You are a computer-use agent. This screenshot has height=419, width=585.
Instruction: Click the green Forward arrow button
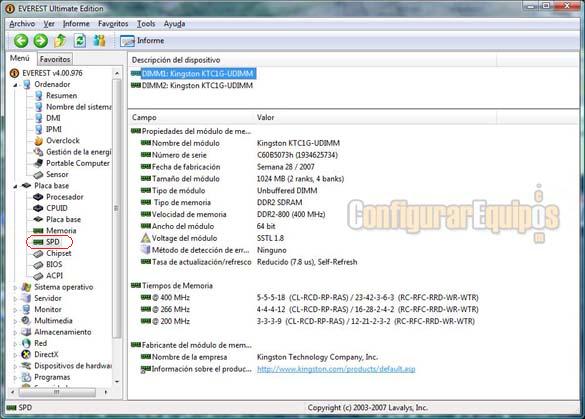coord(41,41)
